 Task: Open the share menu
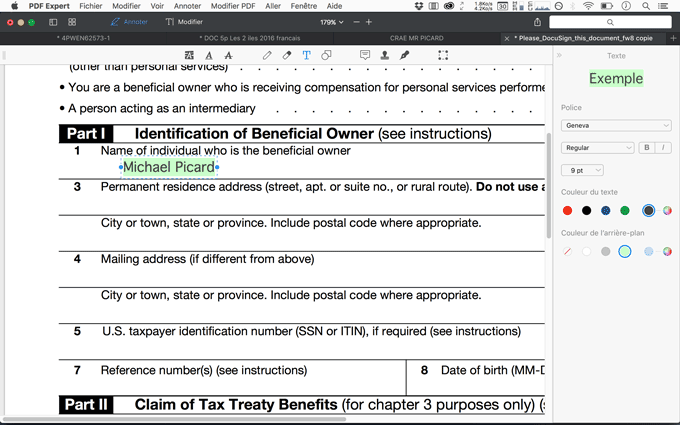[x=537, y=22]
